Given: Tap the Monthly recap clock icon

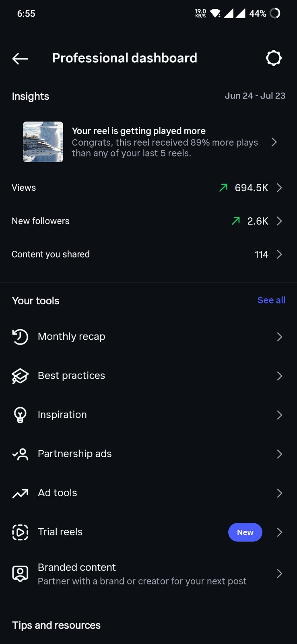Looking at the screenshot, I should coord(20,337).
